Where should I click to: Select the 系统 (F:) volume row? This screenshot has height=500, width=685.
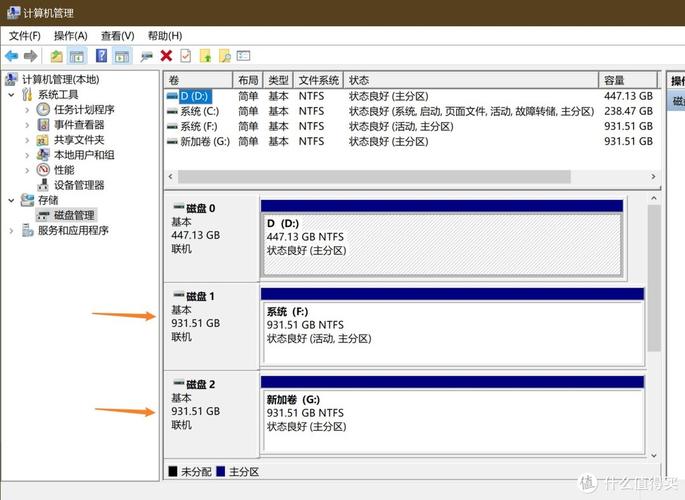[x=410, y=126]
